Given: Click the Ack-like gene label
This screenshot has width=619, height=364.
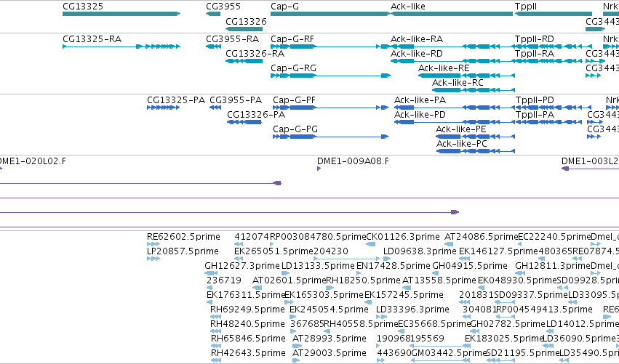Looking at the screenshot, I should pyautogui.click(x=408, y=7).
